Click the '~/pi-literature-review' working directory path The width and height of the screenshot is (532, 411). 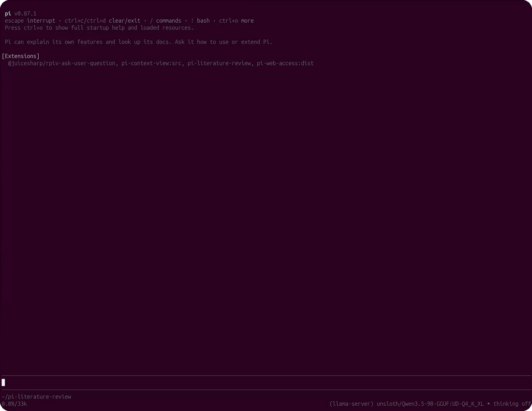click(36, 396)
